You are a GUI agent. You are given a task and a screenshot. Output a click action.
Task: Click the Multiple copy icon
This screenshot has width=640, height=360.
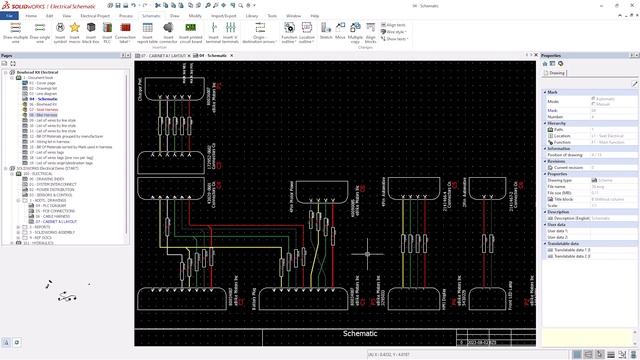coord(355,27)
